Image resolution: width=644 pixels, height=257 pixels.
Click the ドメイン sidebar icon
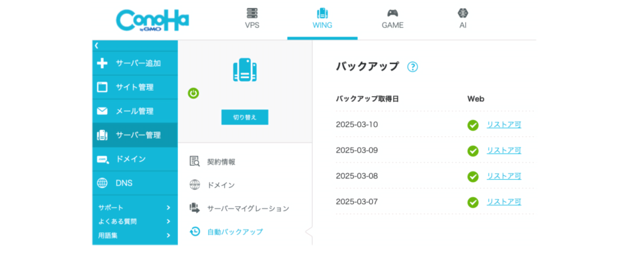103,159
